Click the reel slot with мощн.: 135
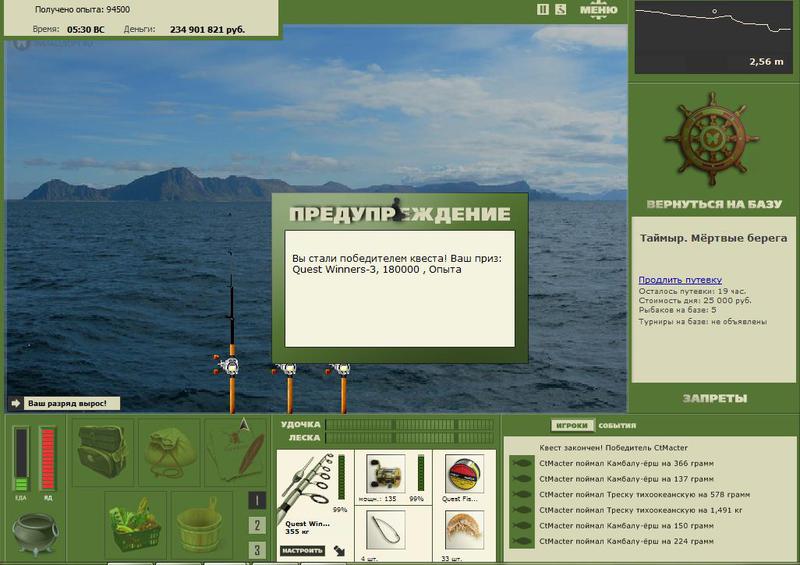The width and height of the screenshot is (800, 565). click(x=393, y=478)
